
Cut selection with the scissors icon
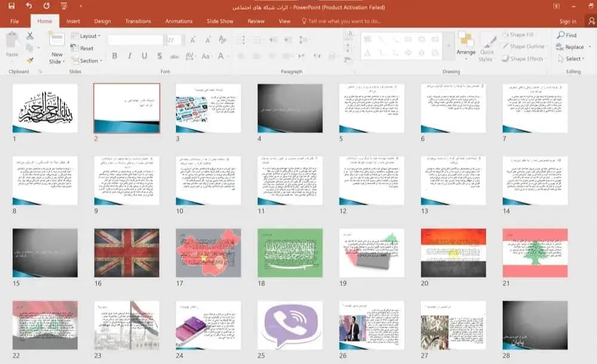[30, 36]
